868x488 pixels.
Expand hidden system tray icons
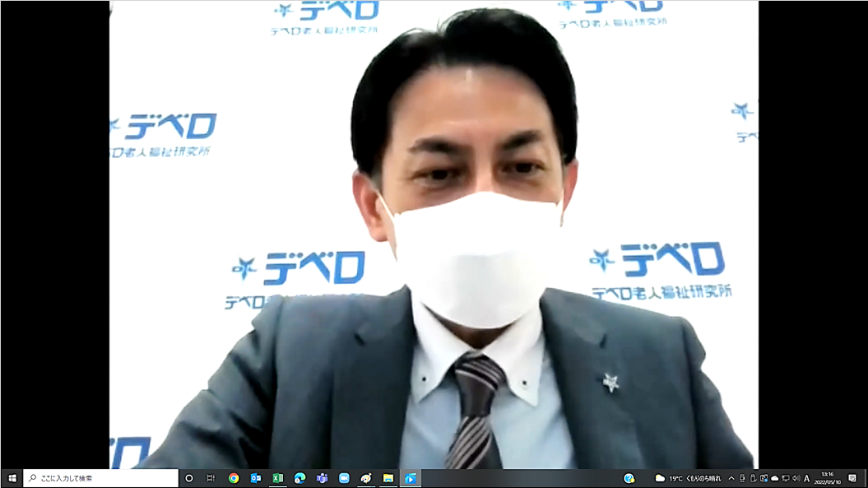(731, 478)
